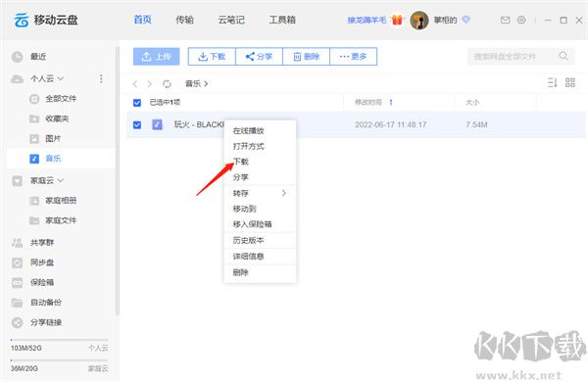Click the 移动云盘 cloud logo icon
This screenshot has height=382, width=588.
tap(22, 20)
